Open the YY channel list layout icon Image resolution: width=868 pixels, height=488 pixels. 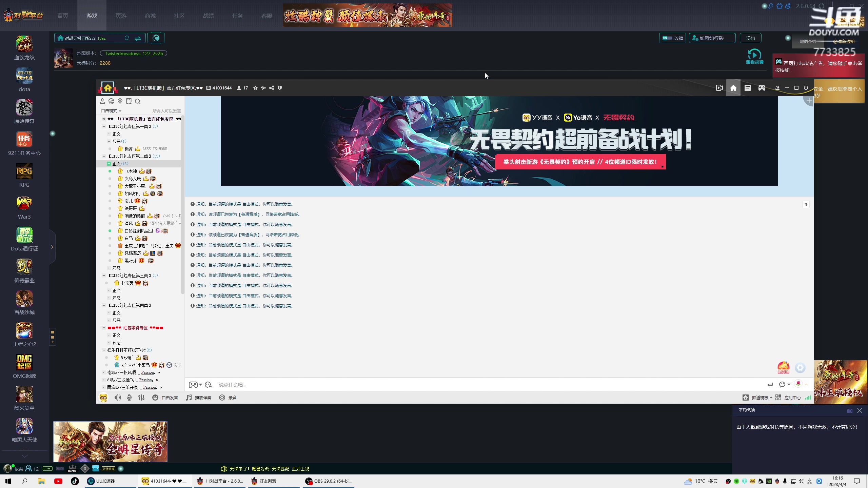pos(747,88)
